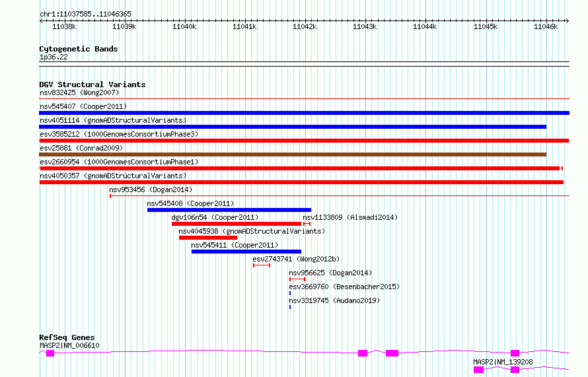This screenshot has width=588, height=377.
Task: Open the nsv545411 (Cooper2011) label
Action: (235, 245)
